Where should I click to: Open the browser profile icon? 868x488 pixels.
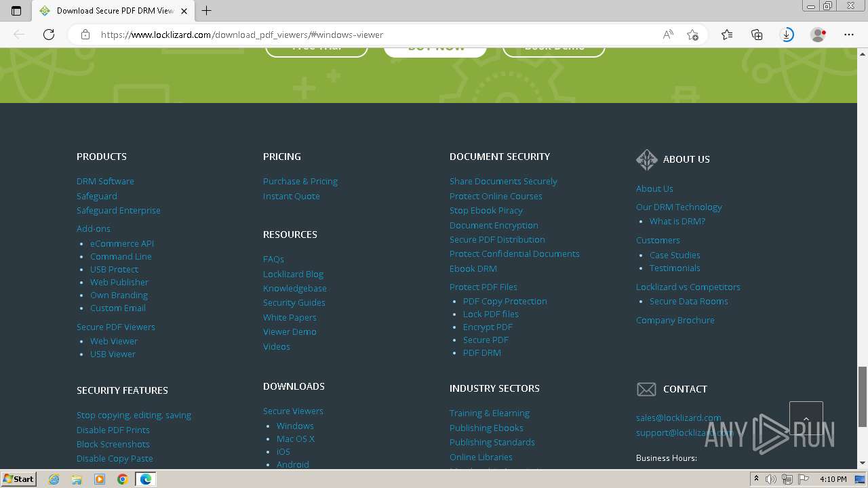point(818,35)
